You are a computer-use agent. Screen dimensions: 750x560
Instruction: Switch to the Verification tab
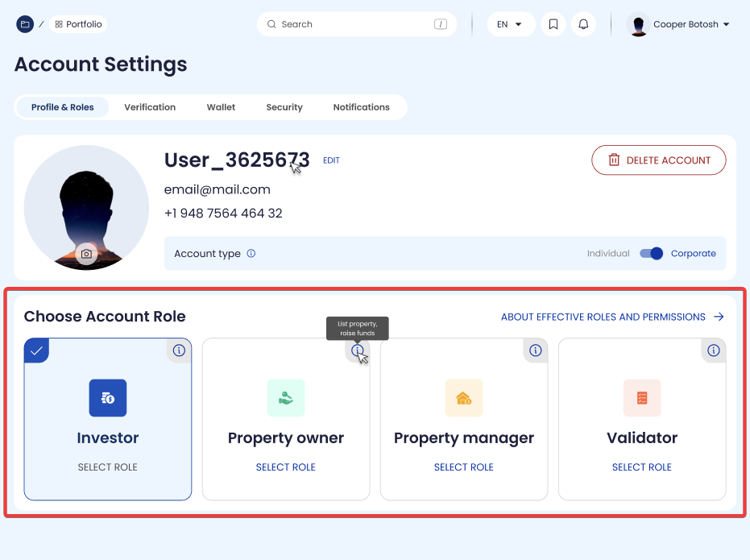[150, 107]
